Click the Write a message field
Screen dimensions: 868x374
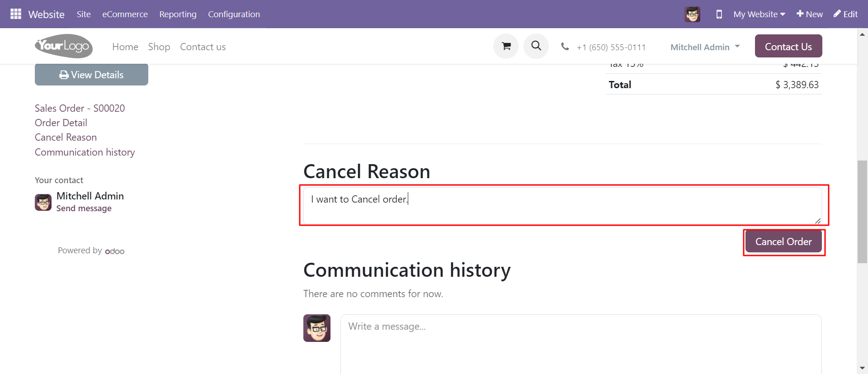click(x=581, y=344)
